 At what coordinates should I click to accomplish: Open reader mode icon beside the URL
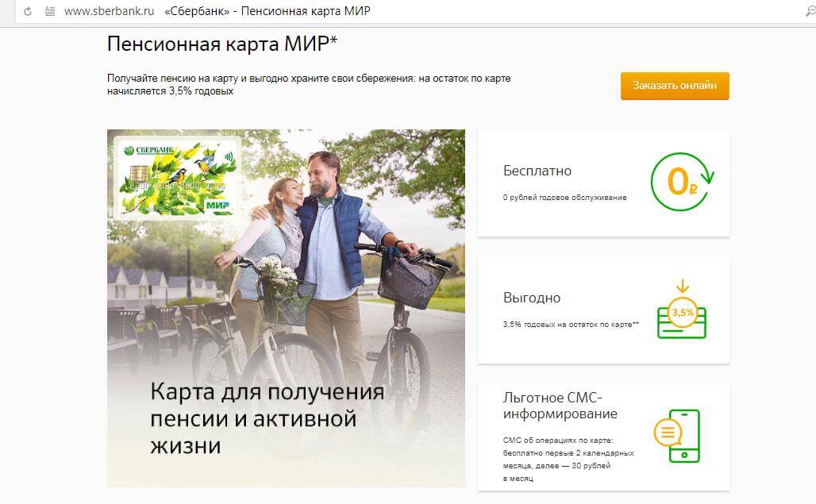pyautogui.click(x=50, y=12)
